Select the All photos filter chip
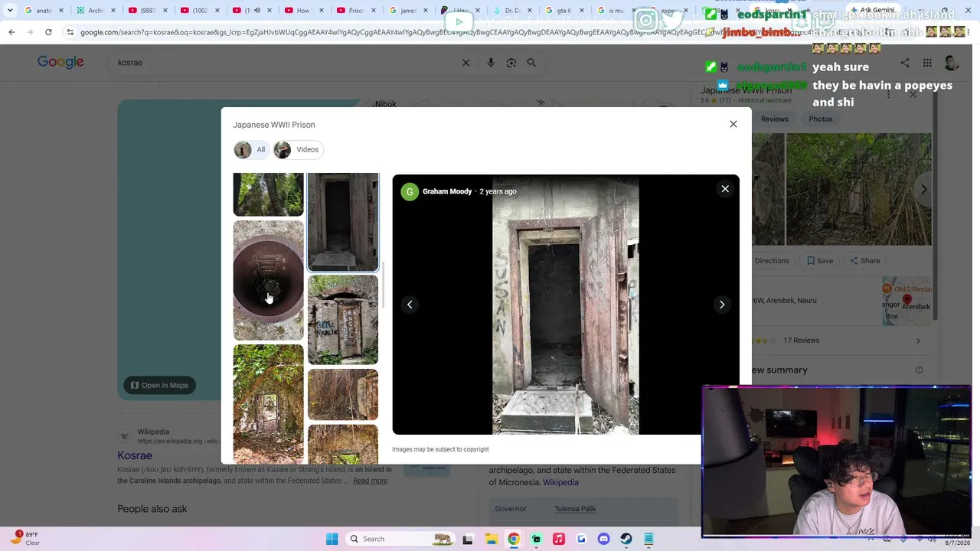This screenshot has width=980, height=551. 251,149
